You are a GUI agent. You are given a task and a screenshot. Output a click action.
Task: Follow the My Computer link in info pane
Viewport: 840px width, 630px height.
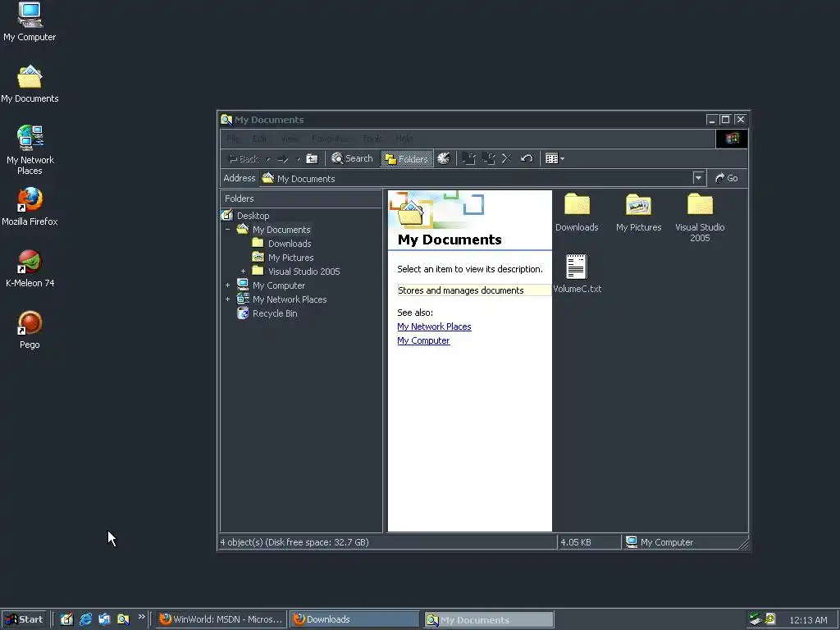(423, 340)
